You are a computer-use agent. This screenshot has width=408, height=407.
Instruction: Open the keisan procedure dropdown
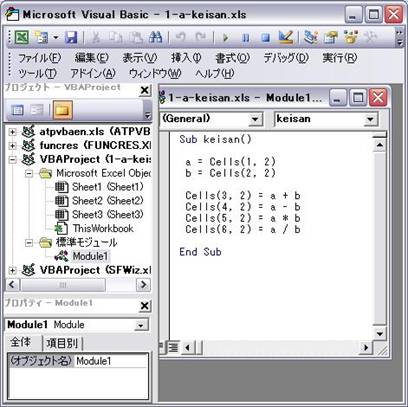[x=370, y=119]
